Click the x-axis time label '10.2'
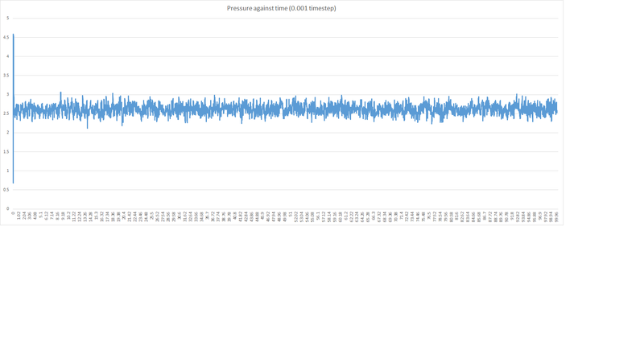 tap(68, 216)
